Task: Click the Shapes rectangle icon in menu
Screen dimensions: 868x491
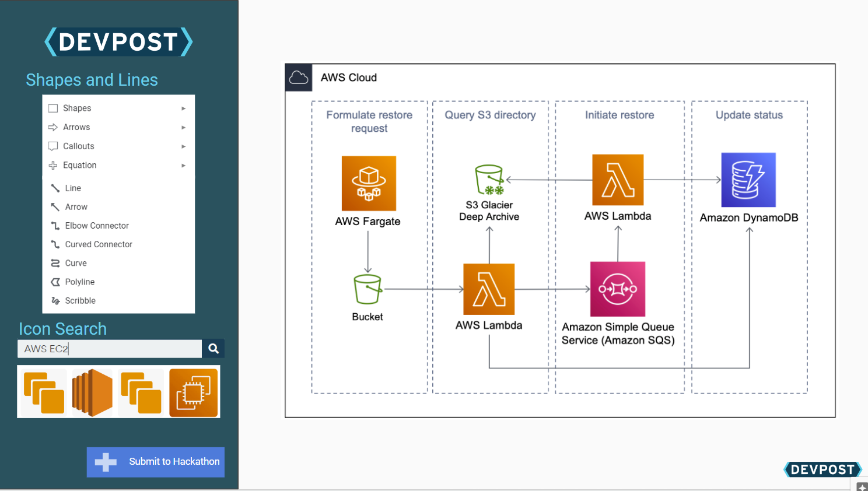Action: (x=53, y=108)
